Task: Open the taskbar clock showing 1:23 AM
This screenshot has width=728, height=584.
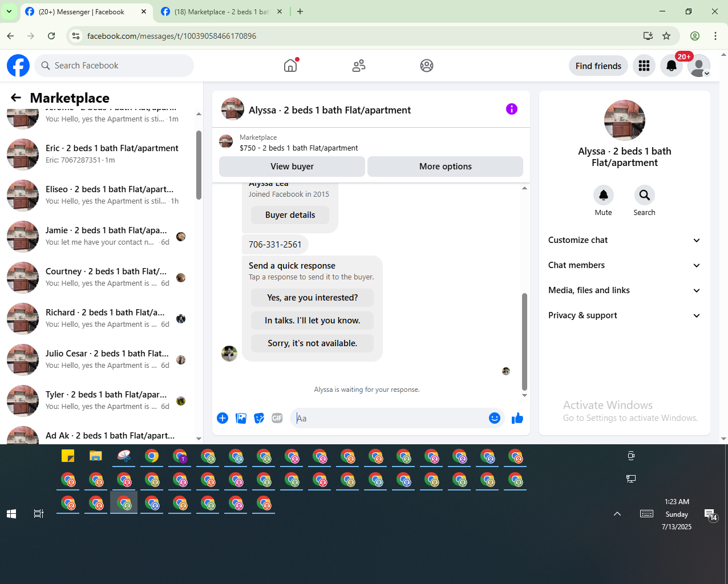Action: (x=677, y=514)
